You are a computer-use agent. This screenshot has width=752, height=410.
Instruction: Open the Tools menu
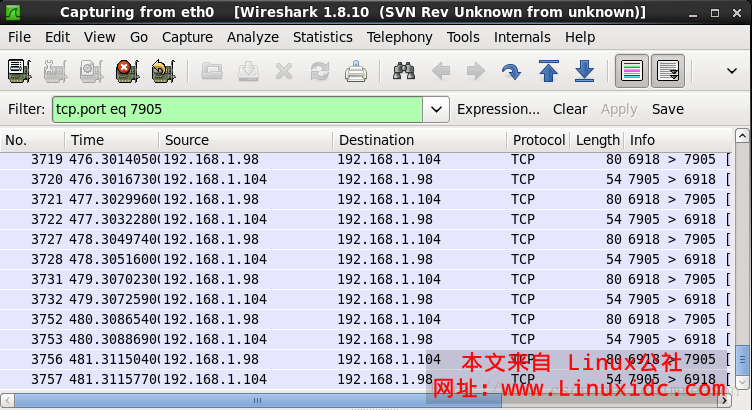pyautogui.click(x=463, y=37)
